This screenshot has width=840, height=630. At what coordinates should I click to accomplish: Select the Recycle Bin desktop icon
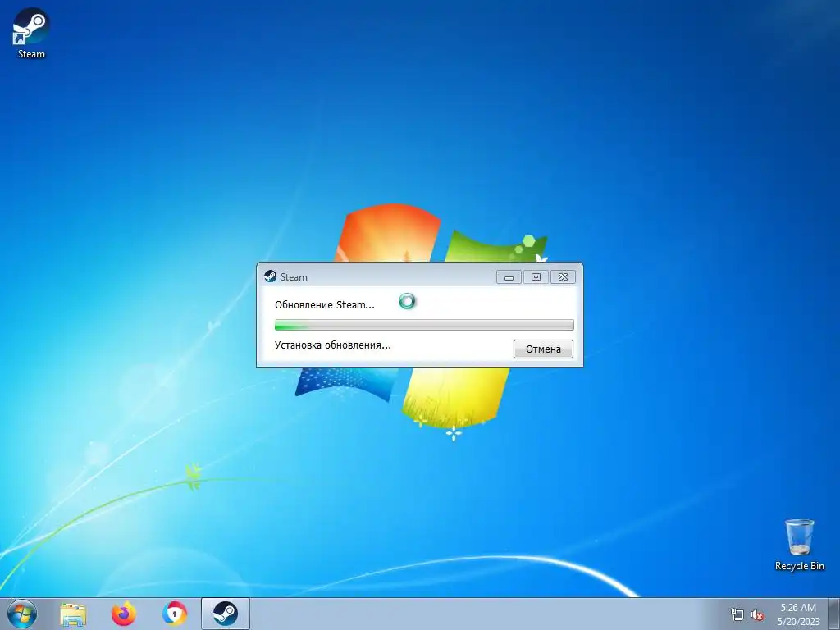tap(799, 545)
